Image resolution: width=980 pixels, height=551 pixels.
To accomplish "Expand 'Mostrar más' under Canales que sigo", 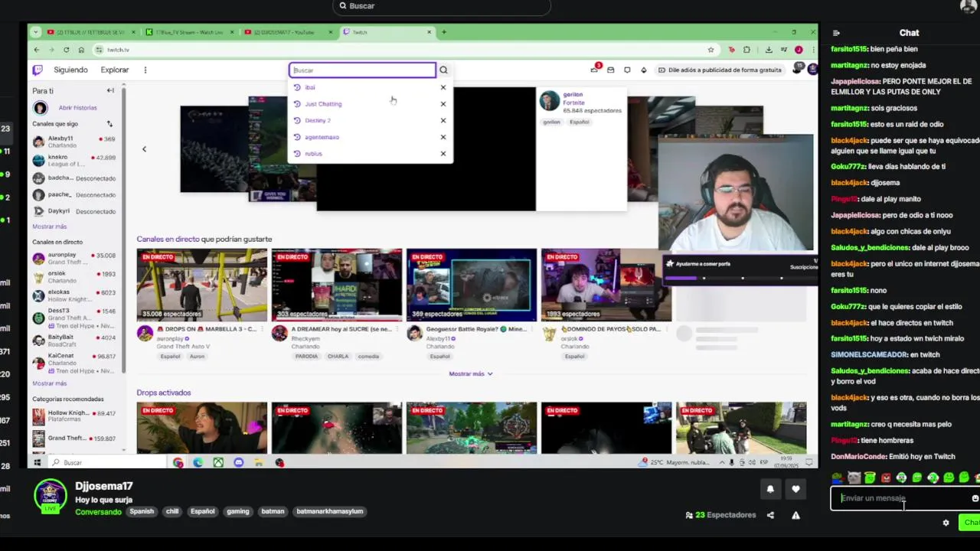I will click(x=49, y=227).
